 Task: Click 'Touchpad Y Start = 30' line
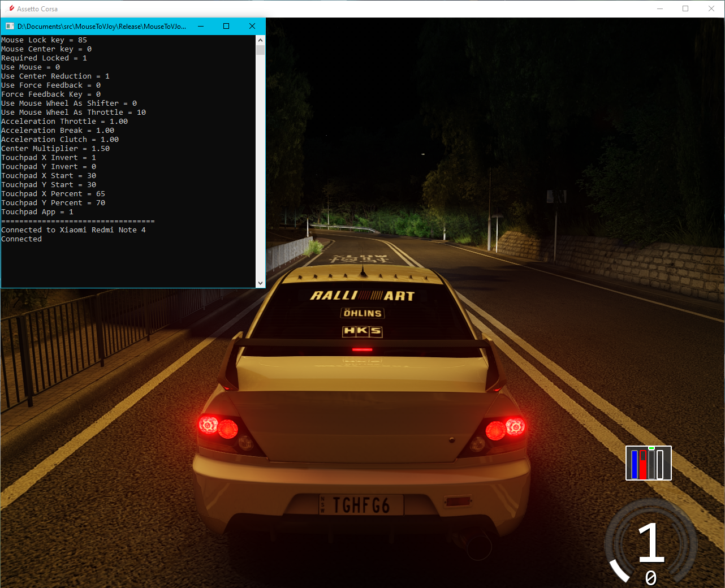49,185
